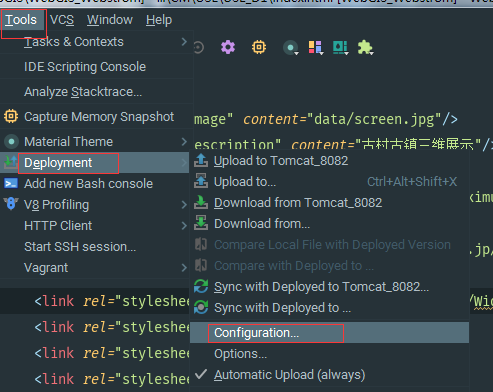Click the teal panel dropdown toolbar icon

point(340,48)
